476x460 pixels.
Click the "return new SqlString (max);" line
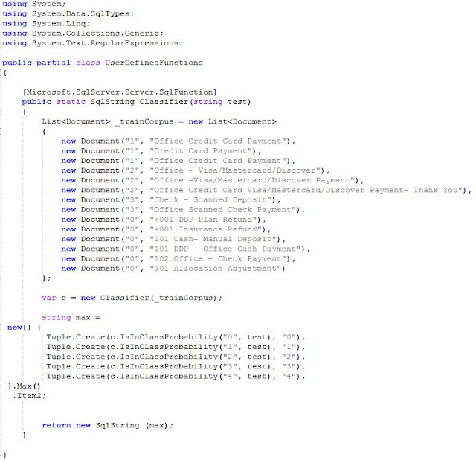coord(107,425)
